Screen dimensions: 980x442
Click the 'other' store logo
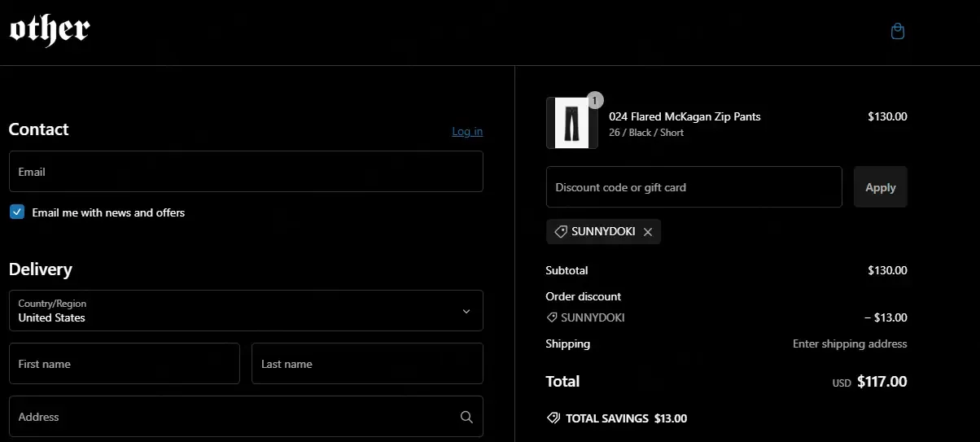(50, 31)
